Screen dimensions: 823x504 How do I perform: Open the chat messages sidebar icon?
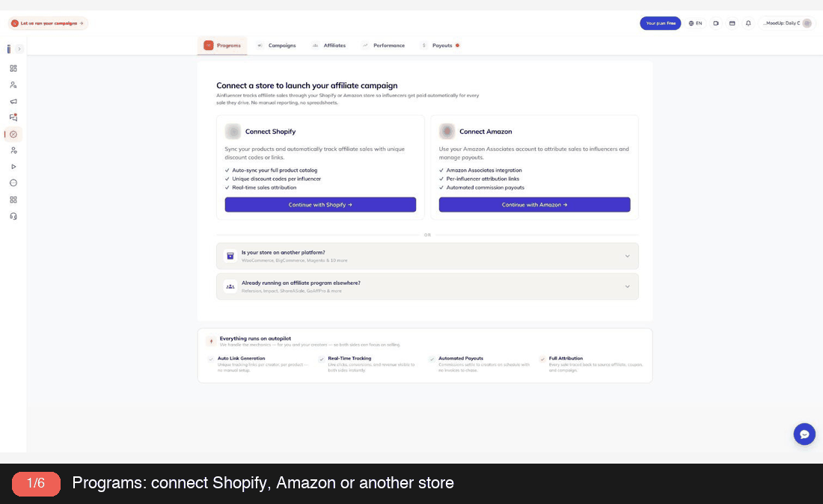[13, 117]
